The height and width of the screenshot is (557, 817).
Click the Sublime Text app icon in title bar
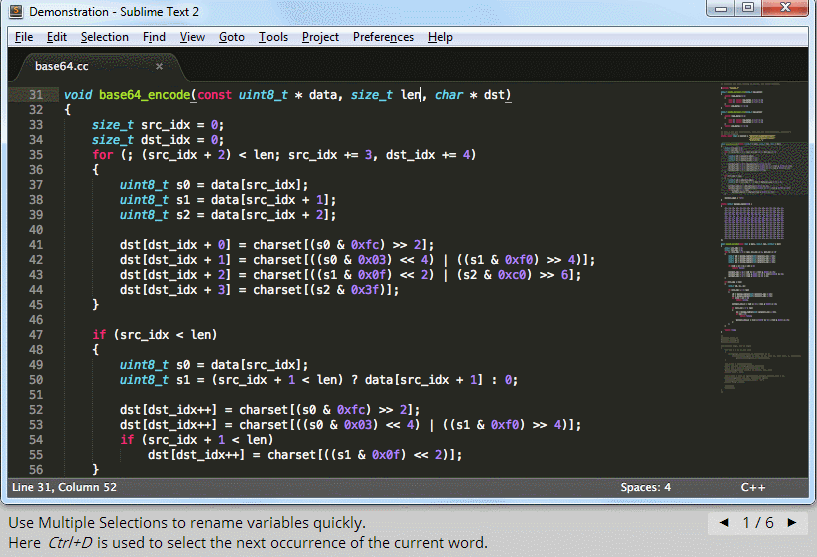click(x=16, y=11)
